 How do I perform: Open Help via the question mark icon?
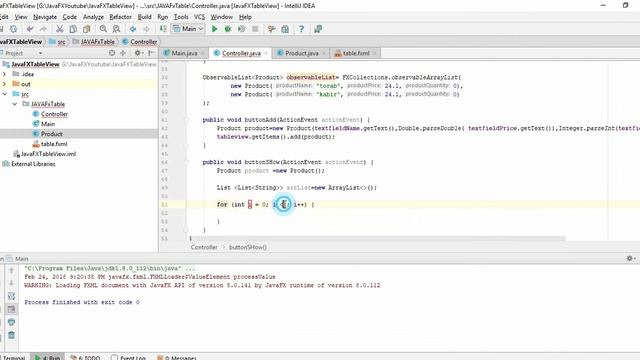pyautogui.click(x=301, y=29)
